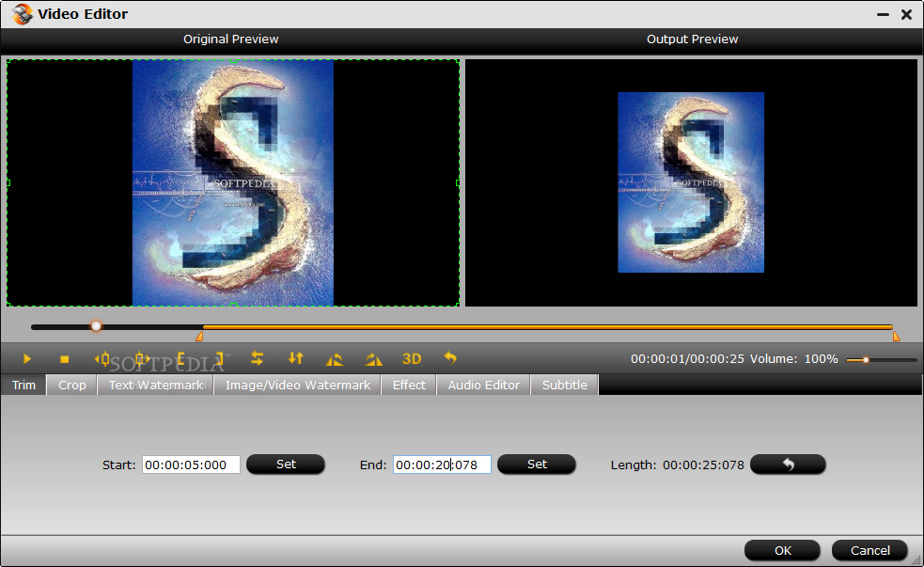Rotate video counterclockwise
Screen dimensions: 924x567
(334, 359)
